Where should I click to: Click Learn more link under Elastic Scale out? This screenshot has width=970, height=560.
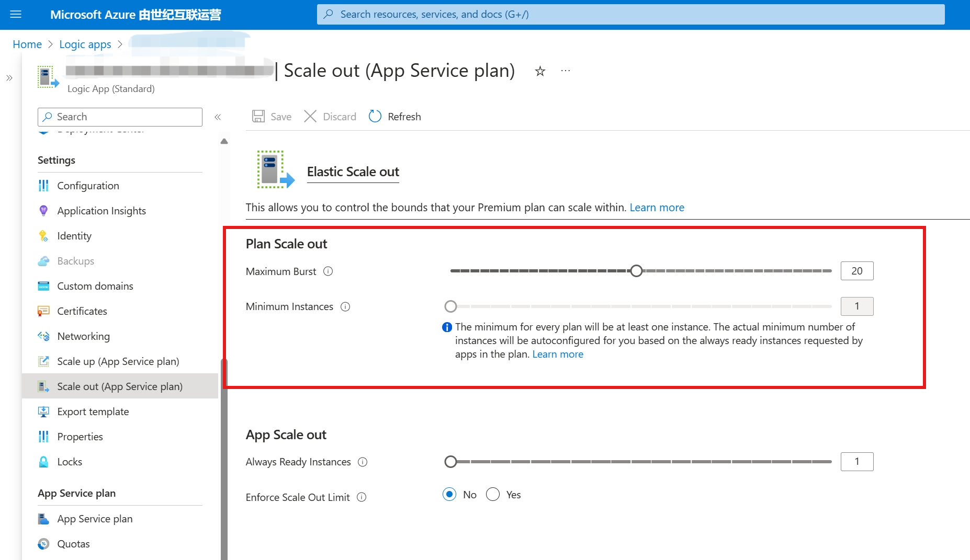pyautogui.click(x=657, y=208)
